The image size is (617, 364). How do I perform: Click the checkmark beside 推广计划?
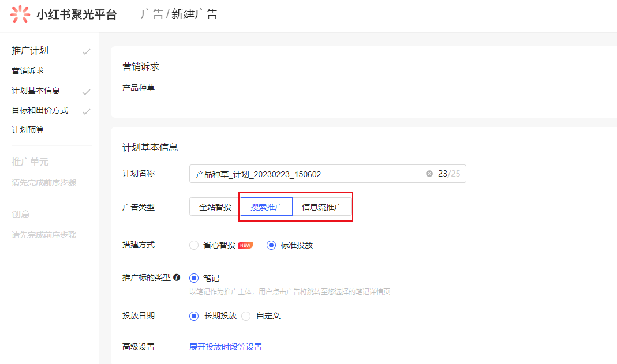pyautogui.click(x=86, y=51)
